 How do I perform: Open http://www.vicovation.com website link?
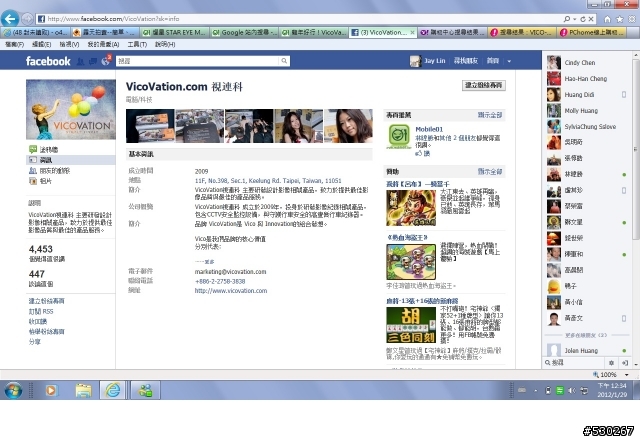point(231,291)
